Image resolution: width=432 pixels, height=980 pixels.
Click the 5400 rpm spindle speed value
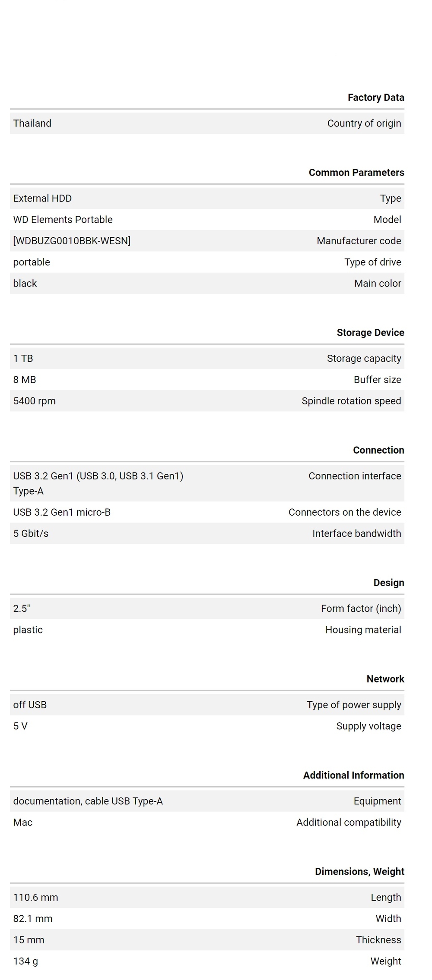pyautogui.click(x=35, y=401)
